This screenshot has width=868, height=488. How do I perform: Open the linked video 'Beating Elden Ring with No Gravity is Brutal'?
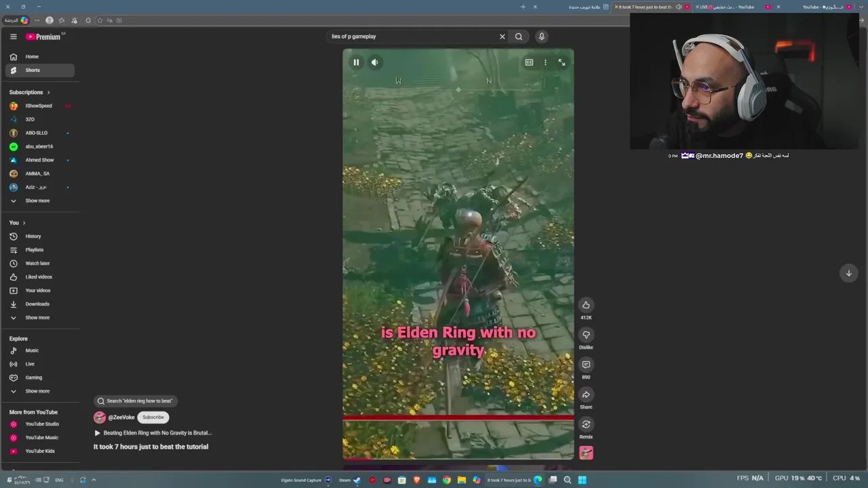point(153,433)
